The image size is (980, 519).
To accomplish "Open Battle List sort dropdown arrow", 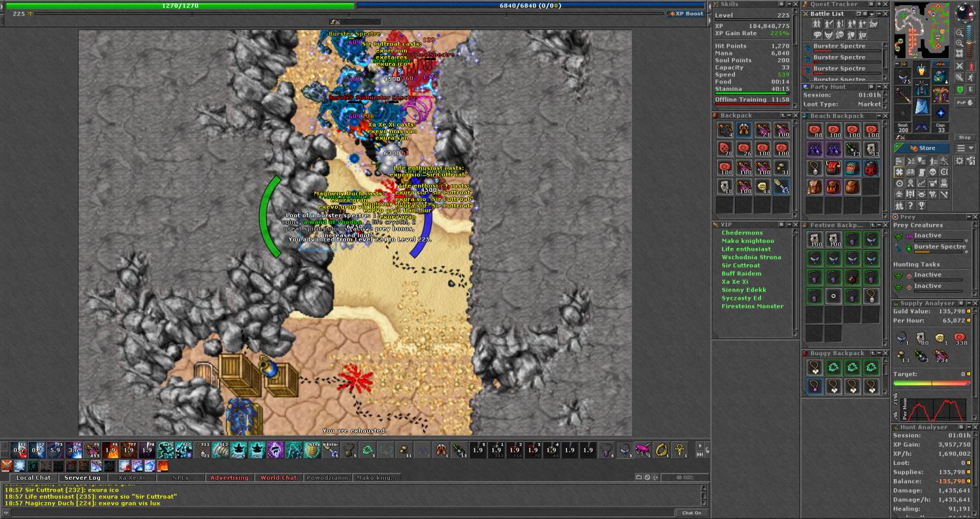I will (x=872, y=14).
